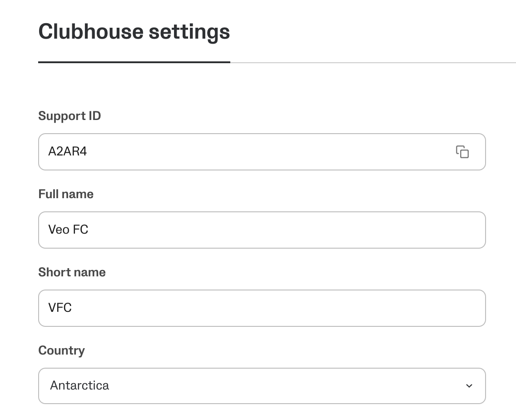This screenshot has width=516, height=420.
Task: Expand the Country dropdown chevron
Action: (x=469, y=386)
